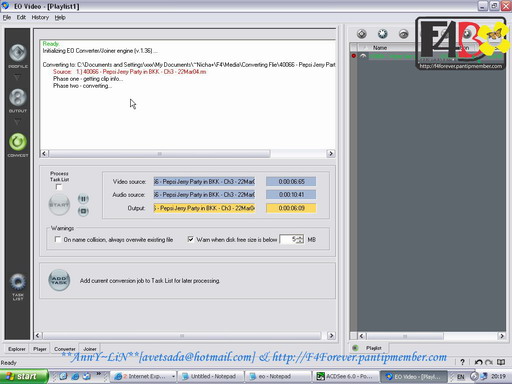Viewport: 512px width, 384px height.
Task: Switch to the Converter tab
Action: pyautogui.click(x=65, y=349)
